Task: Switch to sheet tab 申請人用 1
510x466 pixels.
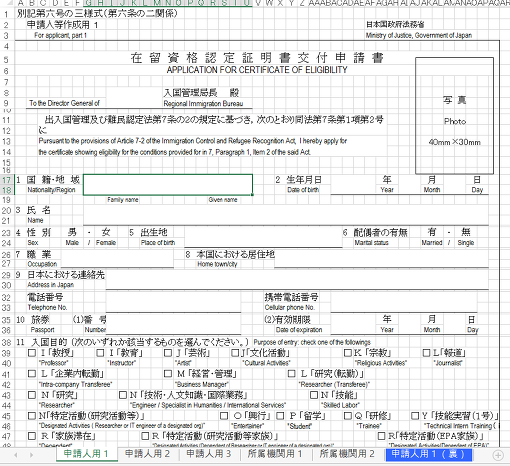Action: (x=86, y=454)
